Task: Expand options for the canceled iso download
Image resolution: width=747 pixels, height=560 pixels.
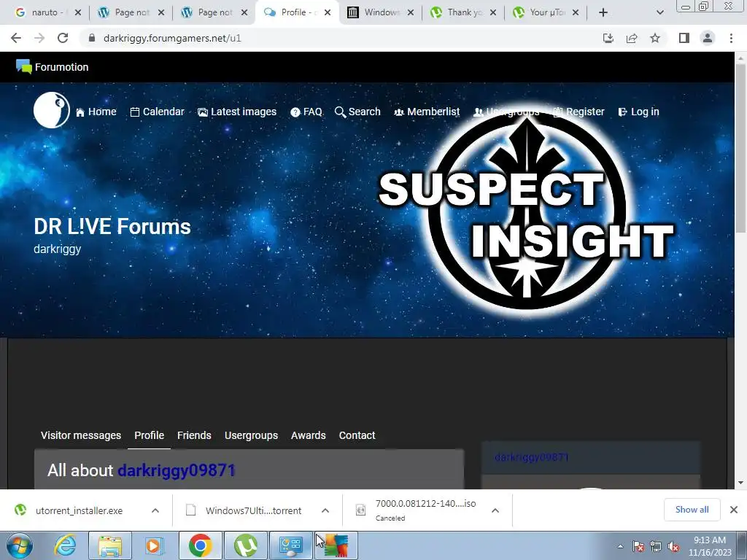Action: point(495,510)
